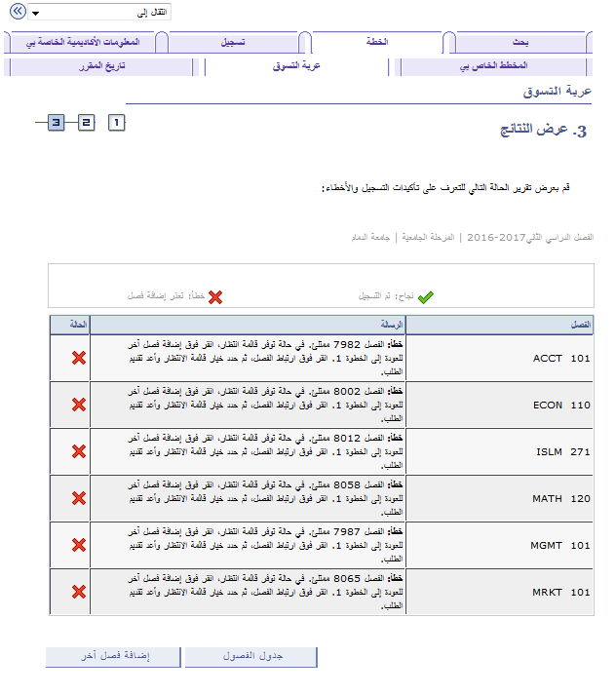Click the red error icon for MRKT 101
The width and height of the screenshot is (616, 696).
click(x=79, y=592)
